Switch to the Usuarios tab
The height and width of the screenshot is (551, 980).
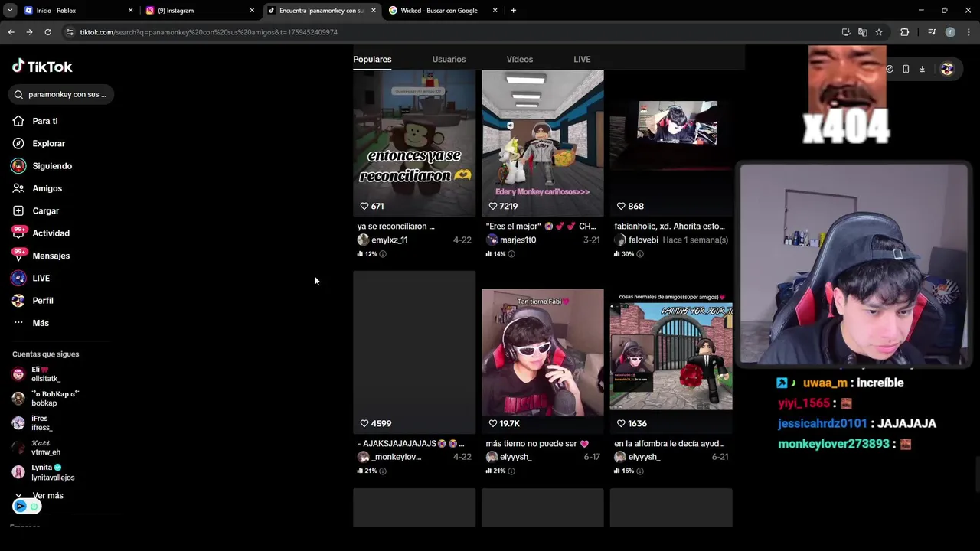coord(449,59)
